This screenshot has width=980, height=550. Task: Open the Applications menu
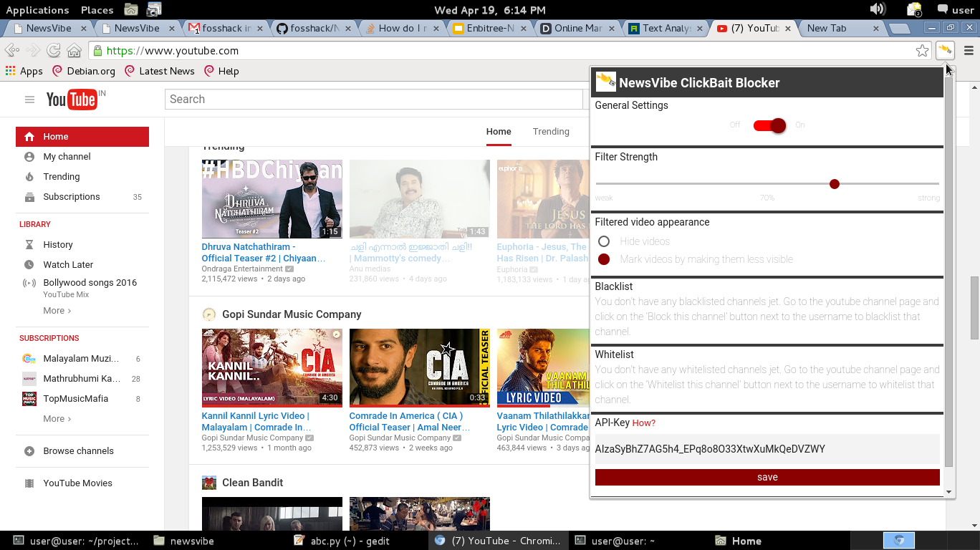point(37,10)
